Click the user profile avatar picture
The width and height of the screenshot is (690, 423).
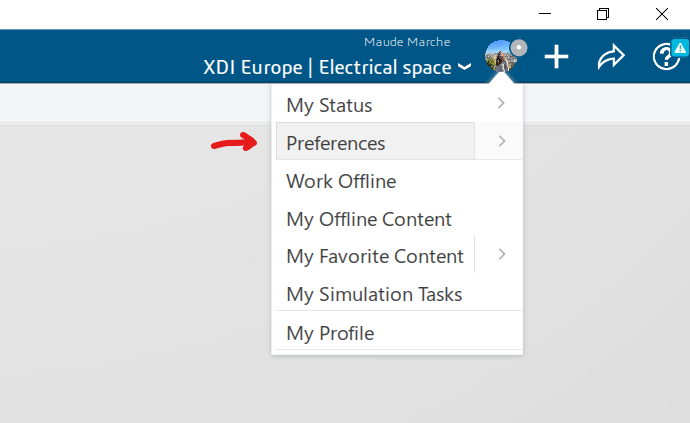[498, 58]
